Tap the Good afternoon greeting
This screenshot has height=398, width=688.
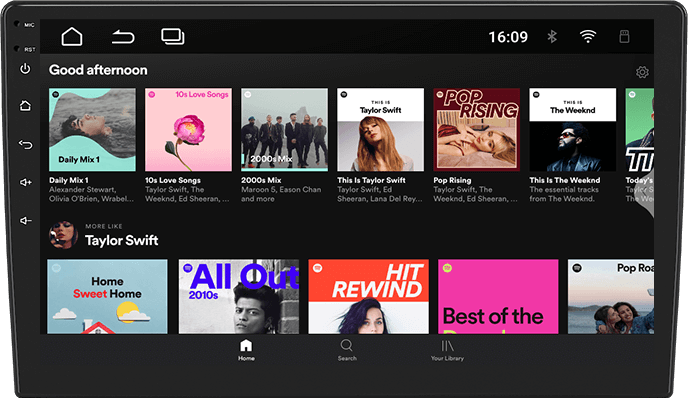point(98,70)
